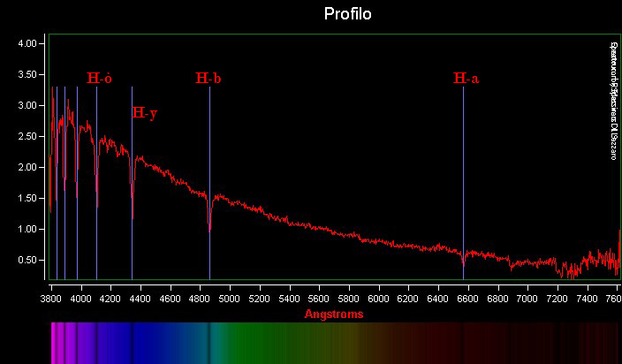The height and width of the screenshot is (364, 622).
Task: Click the vertical rotated text at right edge
Action: coord(611,100)
